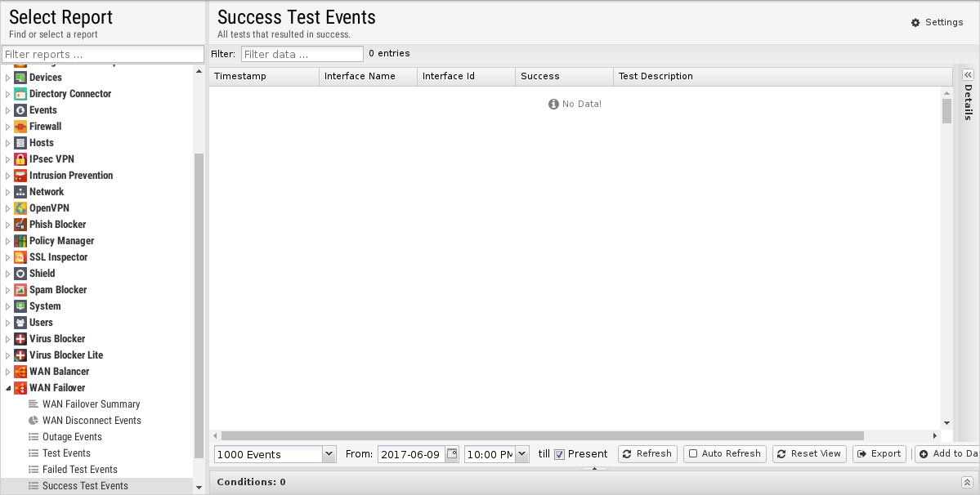Sort by the Success column header
Viewport: 980px width, 495px height.
point(564,76)
